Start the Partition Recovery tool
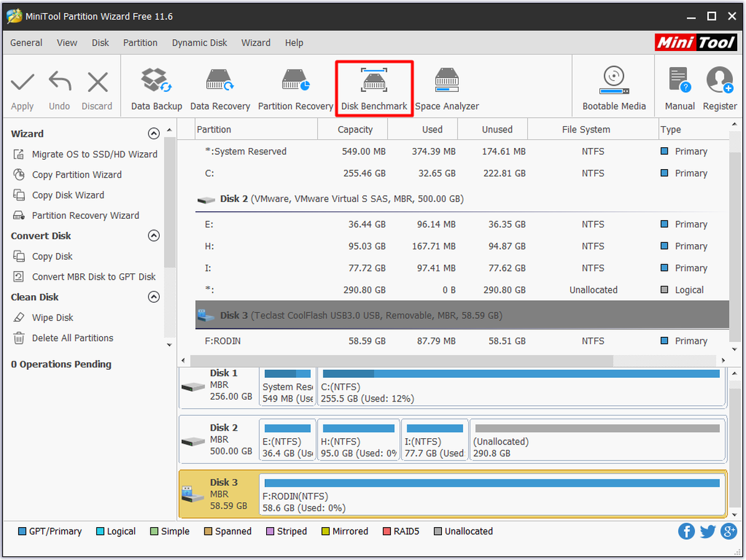The height and width of the screenshot is (560, 746). pyautogui.click(x=295, y=88)
